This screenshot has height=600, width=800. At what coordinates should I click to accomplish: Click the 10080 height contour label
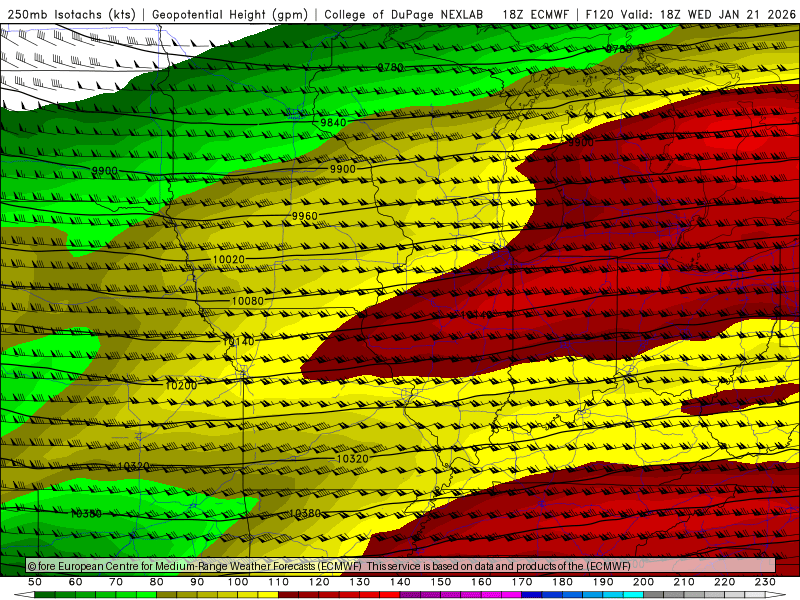247,301
